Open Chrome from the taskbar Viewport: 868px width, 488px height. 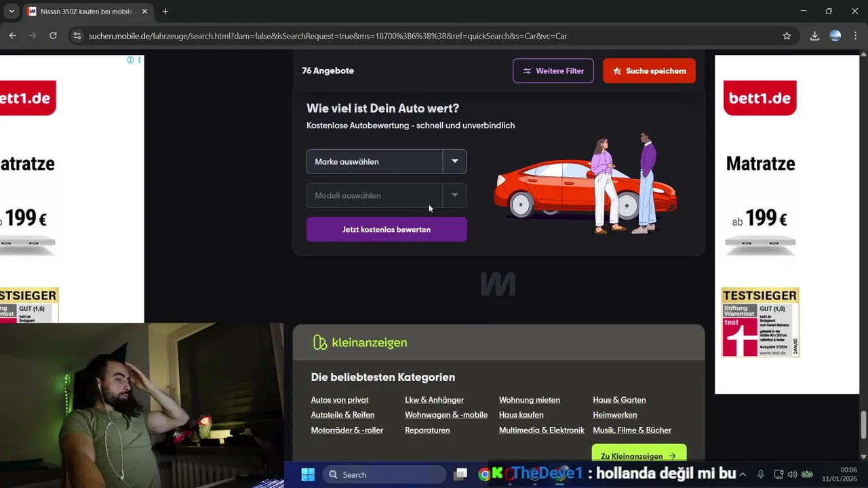point(484,474)
